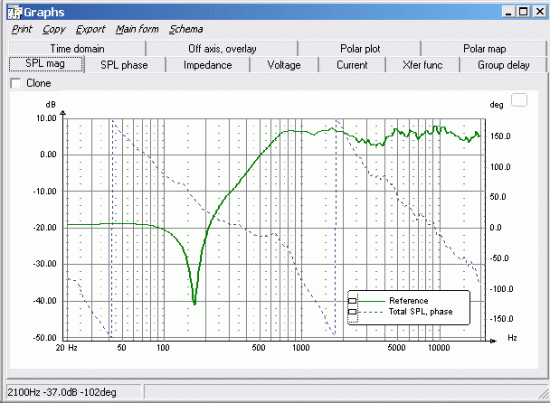Click the window resize grip in status bar
The image size is (550, 403).
coord(543,394)
